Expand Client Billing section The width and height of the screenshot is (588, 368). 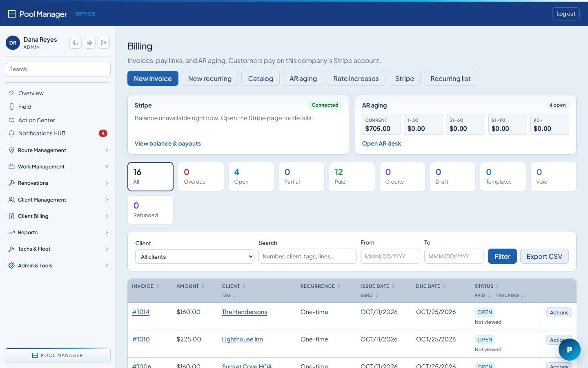[58, 216]
